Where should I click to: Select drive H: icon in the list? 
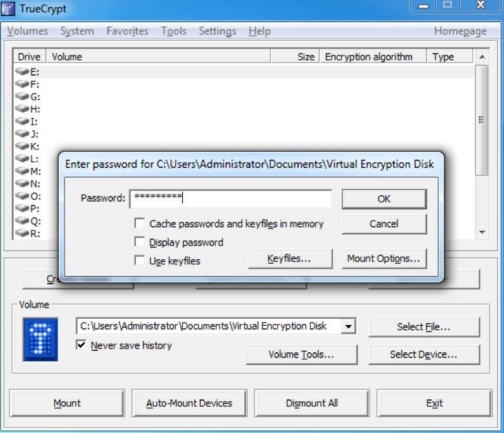point(22,109)
